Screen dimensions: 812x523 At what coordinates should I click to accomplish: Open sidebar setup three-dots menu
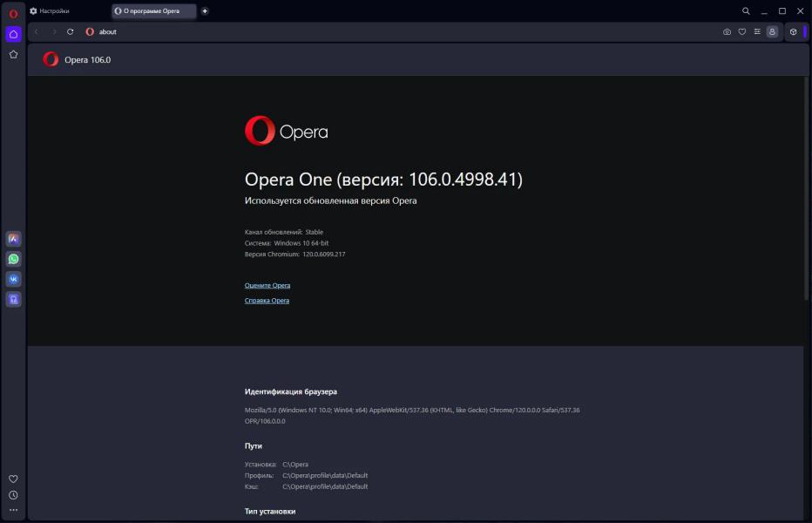click(13, 510)
